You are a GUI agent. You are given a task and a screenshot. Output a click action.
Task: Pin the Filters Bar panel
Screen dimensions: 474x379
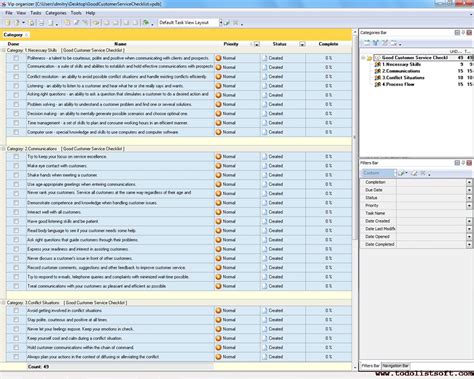coord(463,163)
